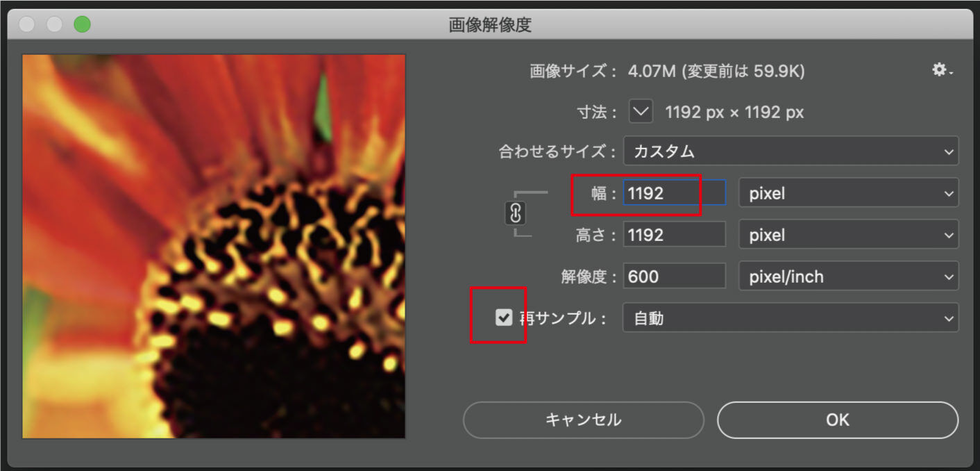Uncheck the 再サンプル checkbox
The image size is (980, 471).
(503, 317)
